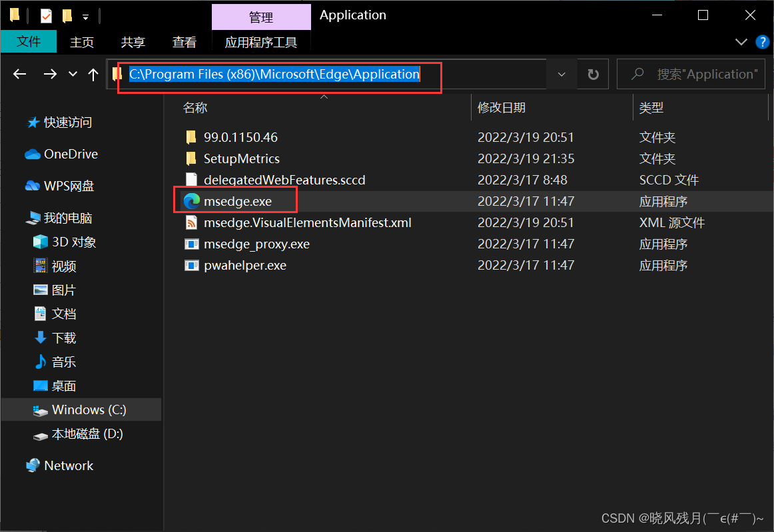Select the file name SetupMetrics

(241, 158)
